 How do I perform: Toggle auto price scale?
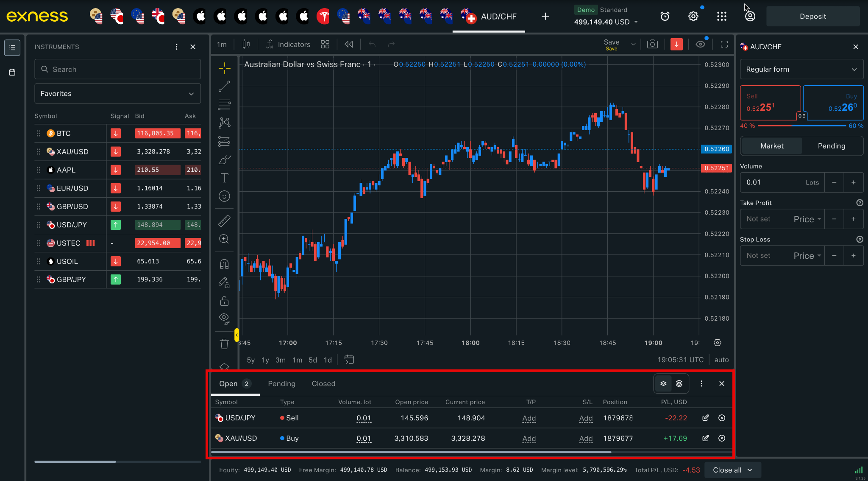[x=721, y=360]
